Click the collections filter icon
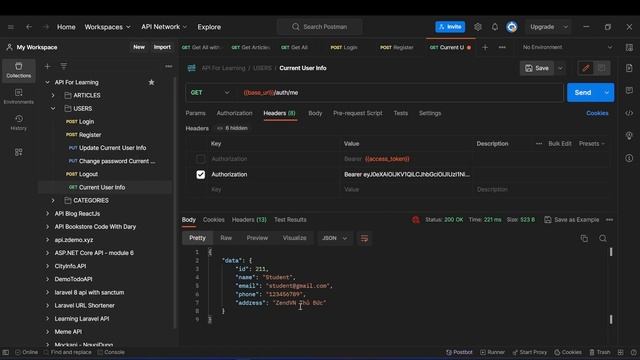640x360 pixels. pyautogui.click(x=64, y=66)
